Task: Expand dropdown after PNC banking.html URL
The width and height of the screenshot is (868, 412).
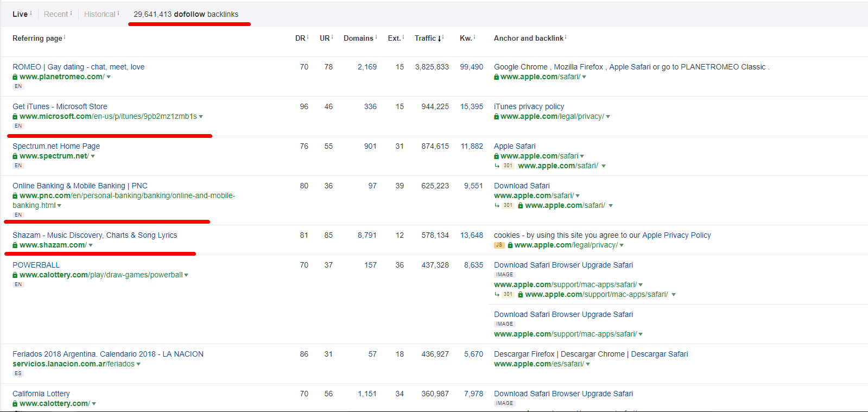Action: [x=59, y=206]
